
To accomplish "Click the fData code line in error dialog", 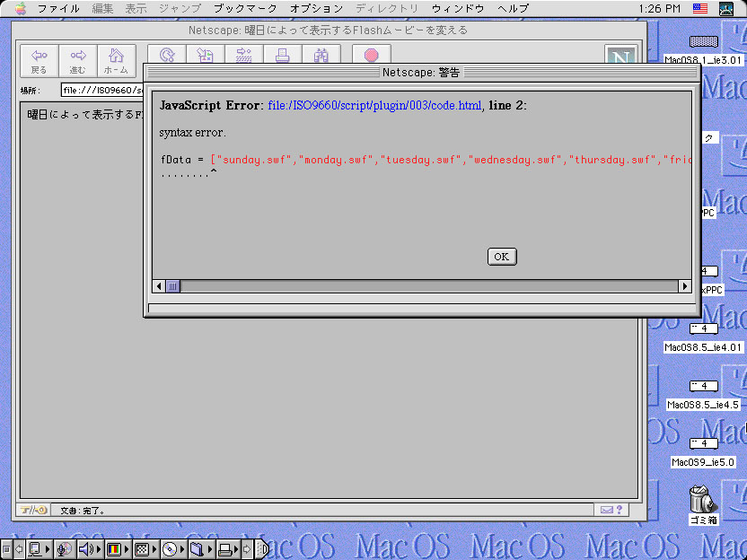I will coord(426,160).
